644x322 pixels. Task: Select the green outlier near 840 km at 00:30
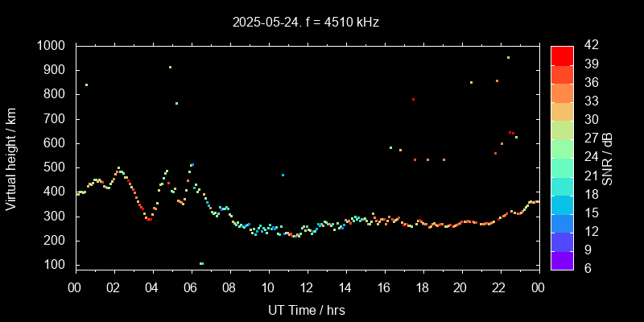point(86,85)
